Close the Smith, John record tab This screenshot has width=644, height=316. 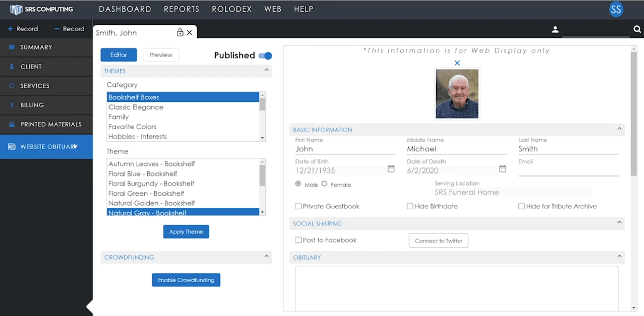pyautogui.click(x=190, y=33)
